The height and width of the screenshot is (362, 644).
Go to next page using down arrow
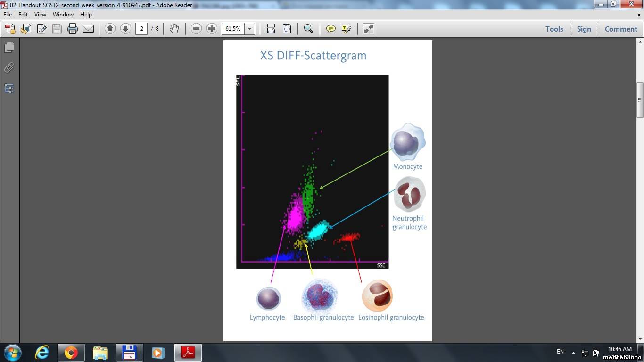(125, 29)
